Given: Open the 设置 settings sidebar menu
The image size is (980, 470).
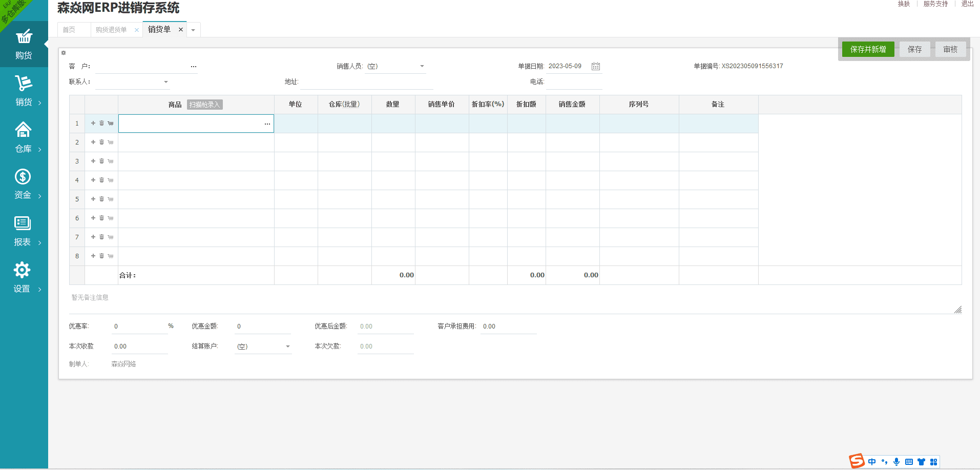Looking at the screenshot, I should click(24, 277).
